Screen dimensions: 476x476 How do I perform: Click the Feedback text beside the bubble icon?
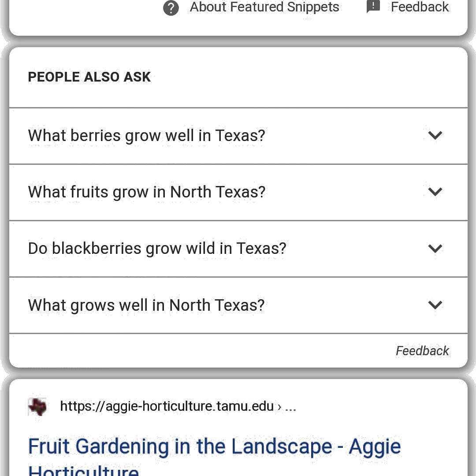(x=420, y=7)
